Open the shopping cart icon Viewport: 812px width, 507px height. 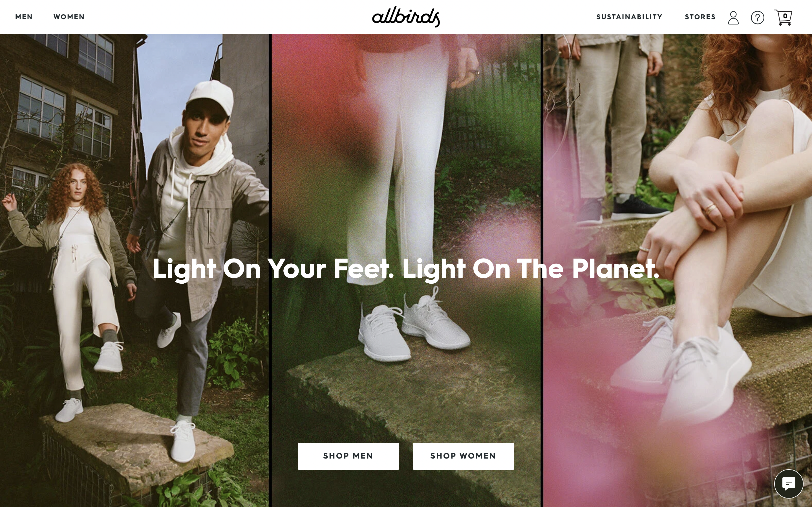783,17
